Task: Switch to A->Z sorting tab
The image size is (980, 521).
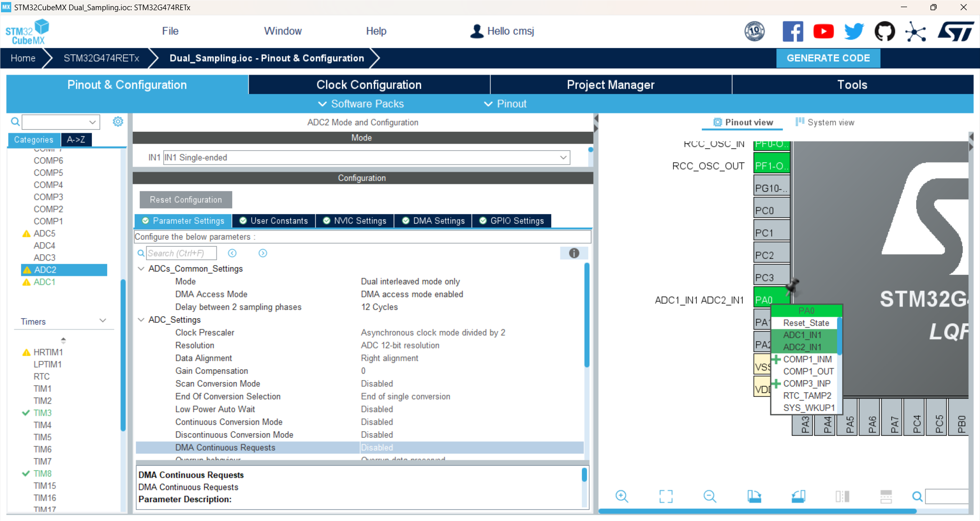Action: (76, 139)
